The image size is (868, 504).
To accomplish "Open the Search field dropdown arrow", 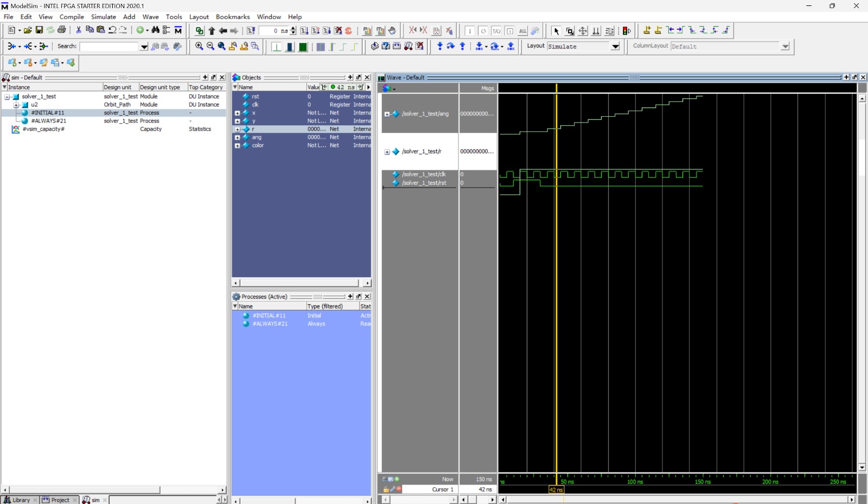I will coord(144,47).
